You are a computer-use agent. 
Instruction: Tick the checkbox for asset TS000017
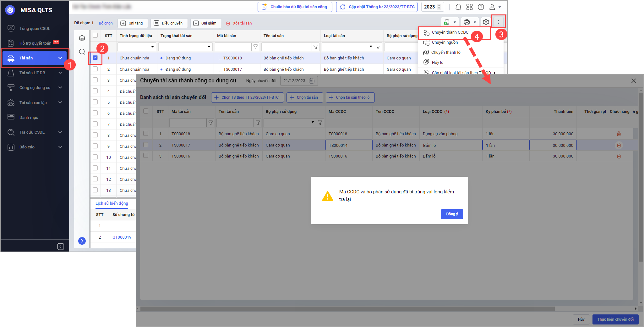click(95, 69)
